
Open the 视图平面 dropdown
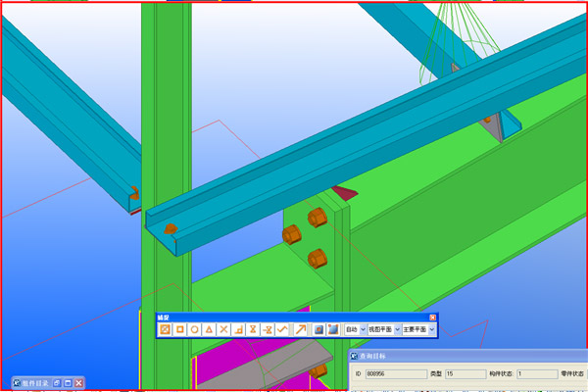398,330
